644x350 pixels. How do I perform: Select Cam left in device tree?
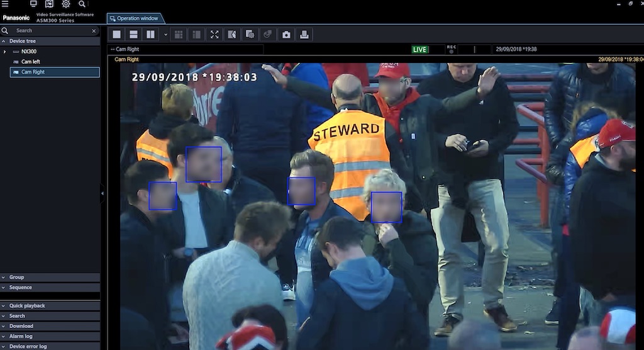click(30, 62)
